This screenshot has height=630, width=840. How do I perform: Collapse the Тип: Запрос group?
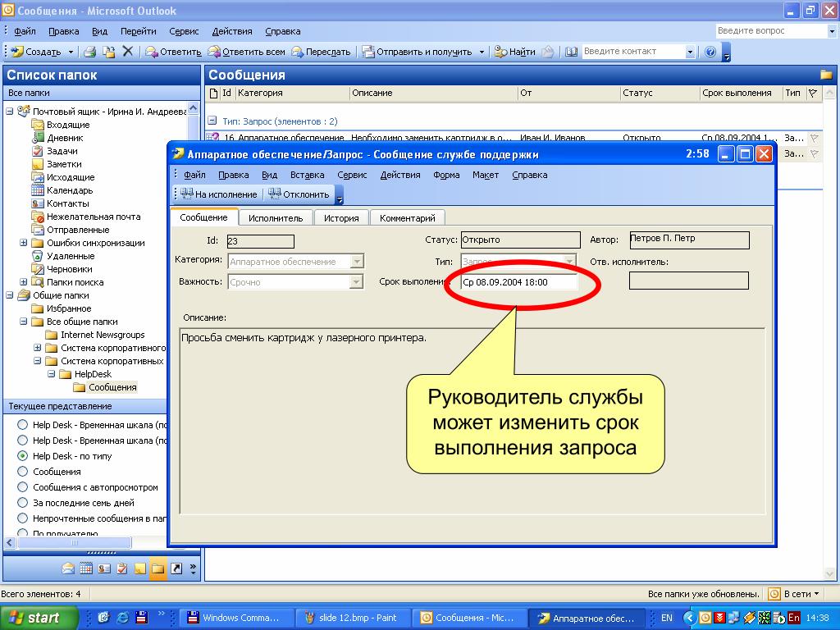point(212,121)
